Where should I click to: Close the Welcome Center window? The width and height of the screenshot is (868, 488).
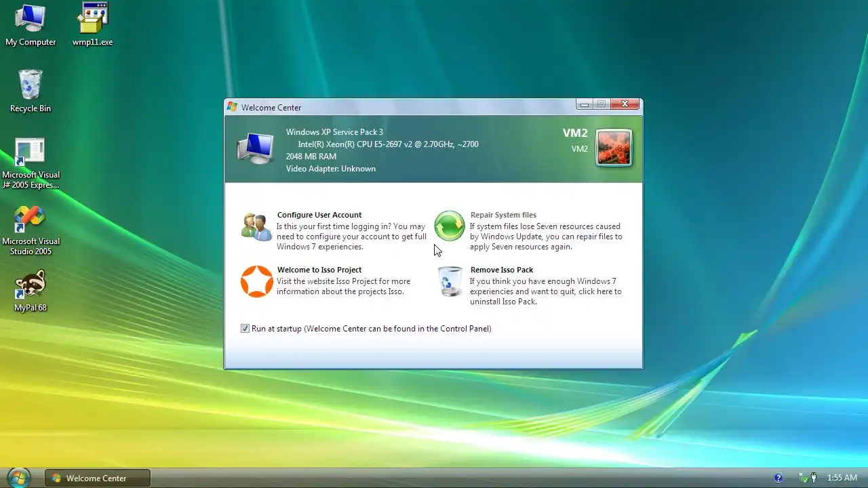click(625, 104)
